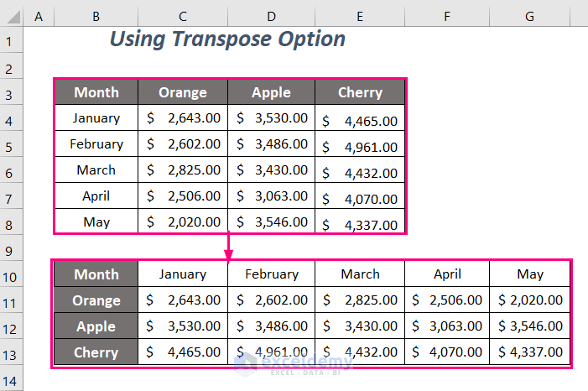Select column A header
This screenshot has height=391, width=588.
click(39, 15)
